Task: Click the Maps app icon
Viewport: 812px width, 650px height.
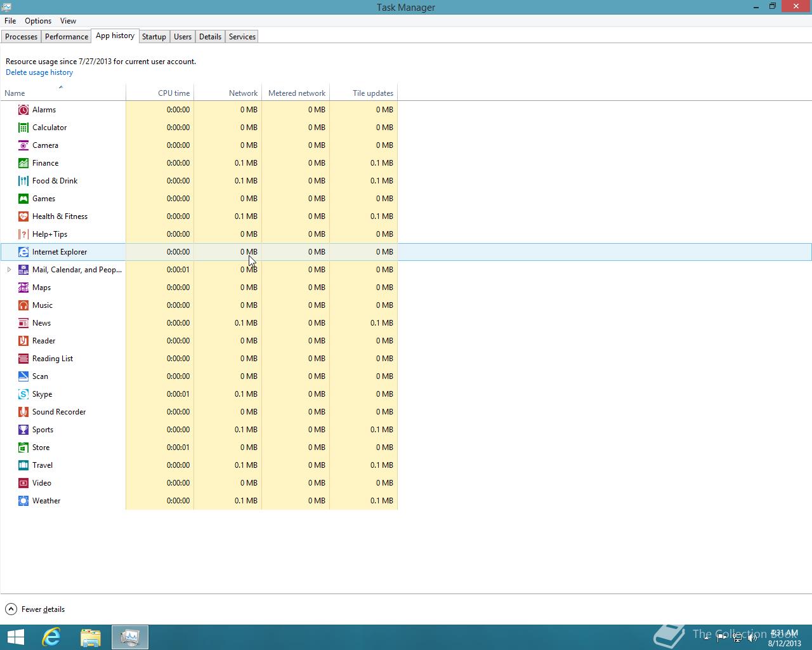Action: pyautogui.click(x=23, y=288)
